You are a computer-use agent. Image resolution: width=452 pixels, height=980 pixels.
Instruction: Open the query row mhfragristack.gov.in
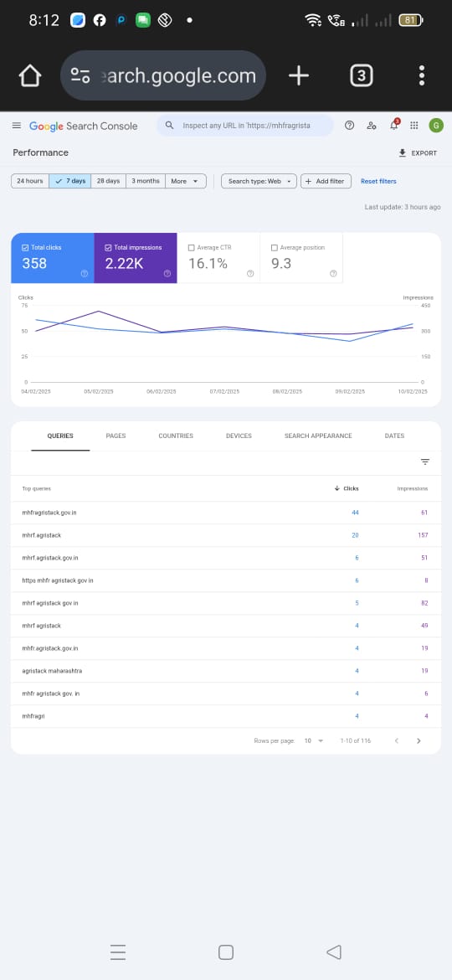[226, 513]
